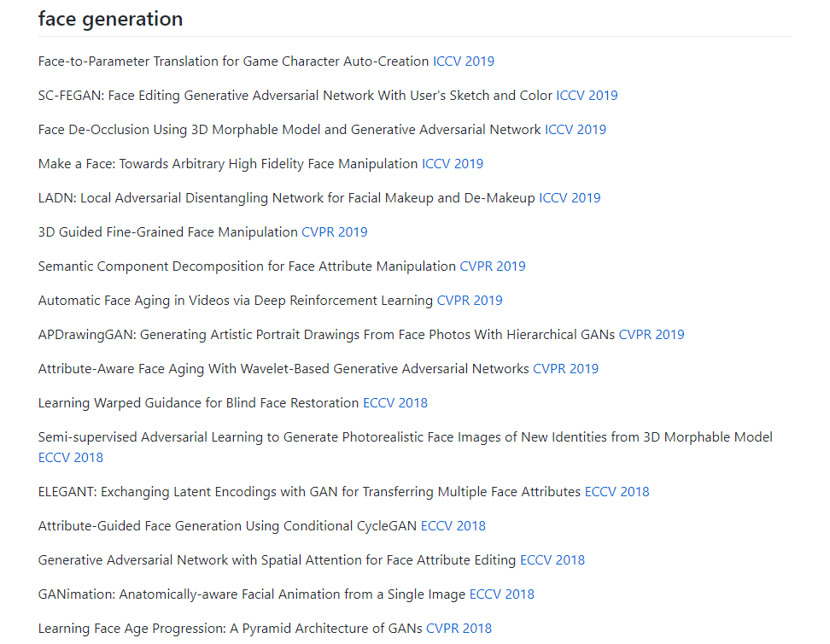Image resolution: width=830 pixels, height=644 pixels.
Task: Follow ECCV 2018 link for Attribute-Guided Face Generation
Action: pyautogui.click(x=453, y=526)
